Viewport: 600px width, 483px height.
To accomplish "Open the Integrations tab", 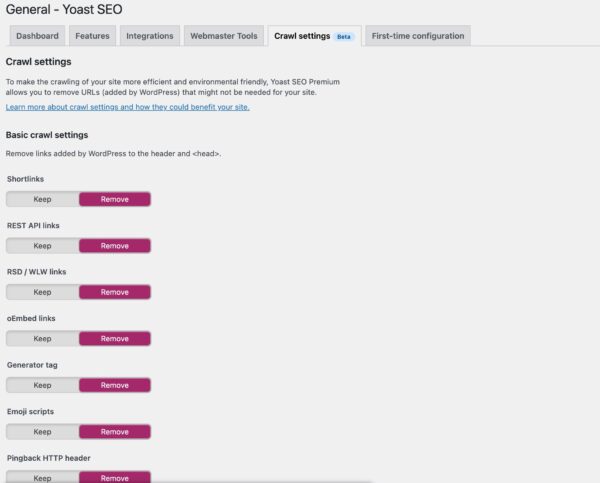I will [150, 36].
